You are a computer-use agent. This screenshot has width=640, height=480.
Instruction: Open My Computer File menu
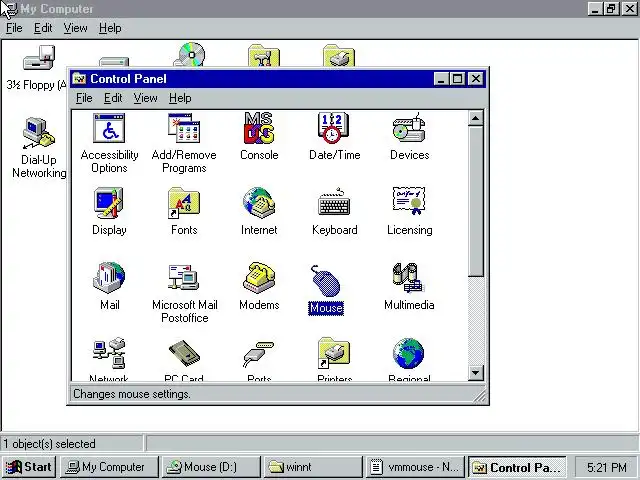point(14,28)
